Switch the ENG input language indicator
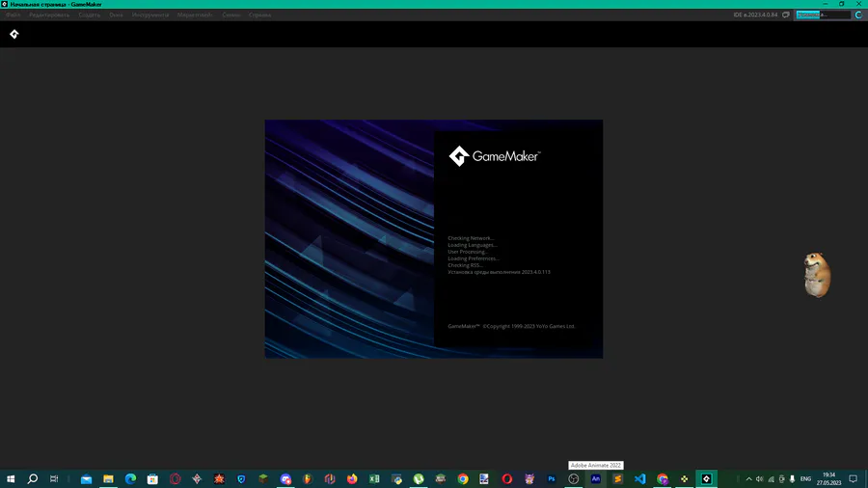868x488 pixels. tap(805, 478)
